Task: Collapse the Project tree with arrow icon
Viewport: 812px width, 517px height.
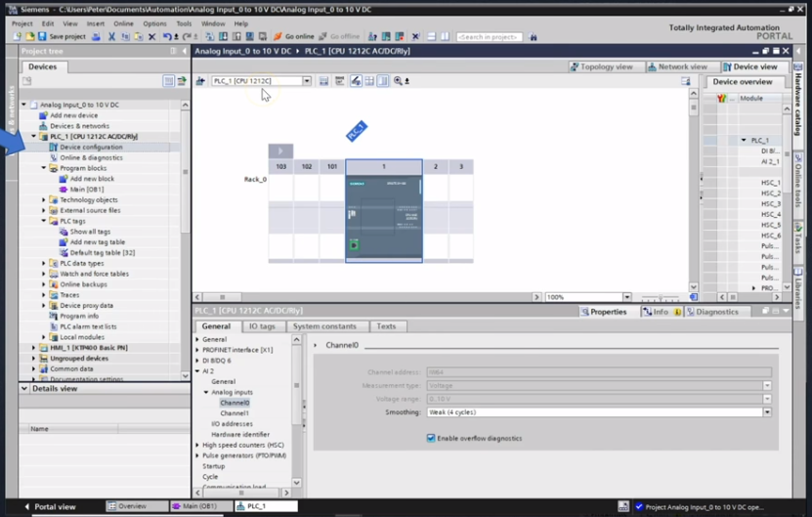Action: pyautogui.click(x=185, y=51)
